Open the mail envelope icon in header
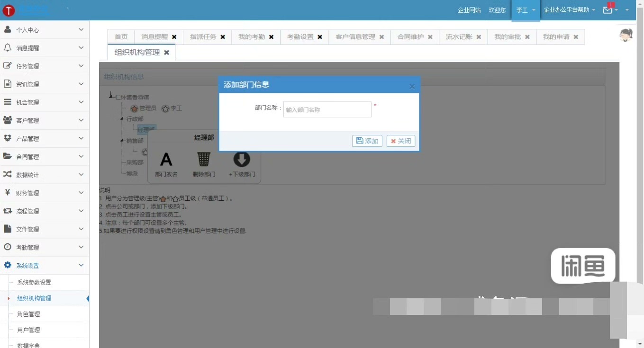The height and width of the screenshot is (348, 644). (608, 10)
